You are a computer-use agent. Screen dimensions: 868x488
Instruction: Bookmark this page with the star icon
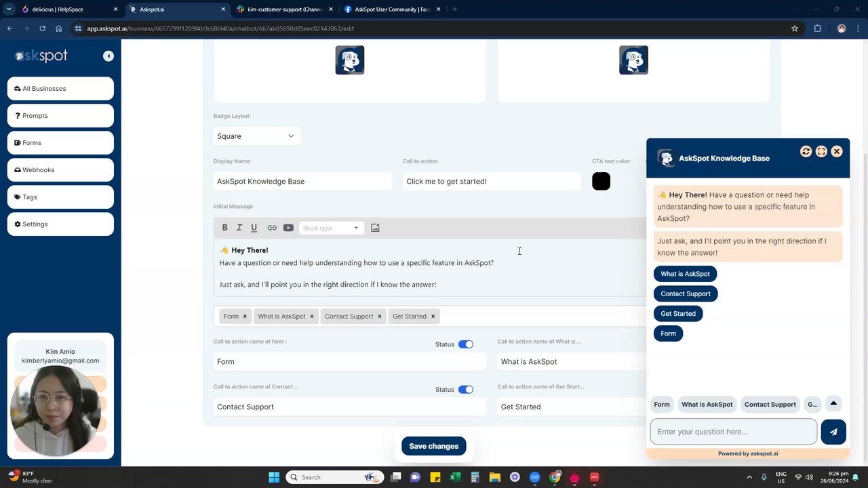click(x=795, y=28)
